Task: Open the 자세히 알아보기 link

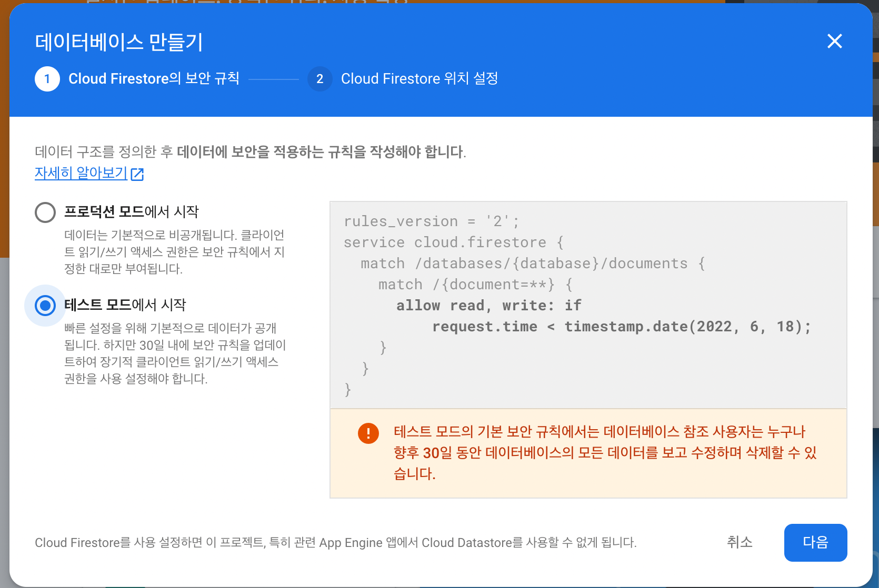Action: tap(81, 173)
